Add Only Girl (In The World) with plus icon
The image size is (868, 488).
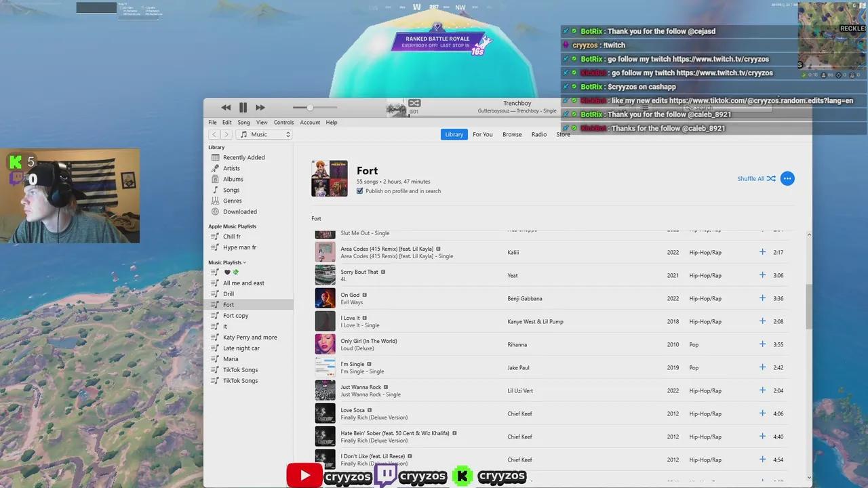tap(762, 344)
